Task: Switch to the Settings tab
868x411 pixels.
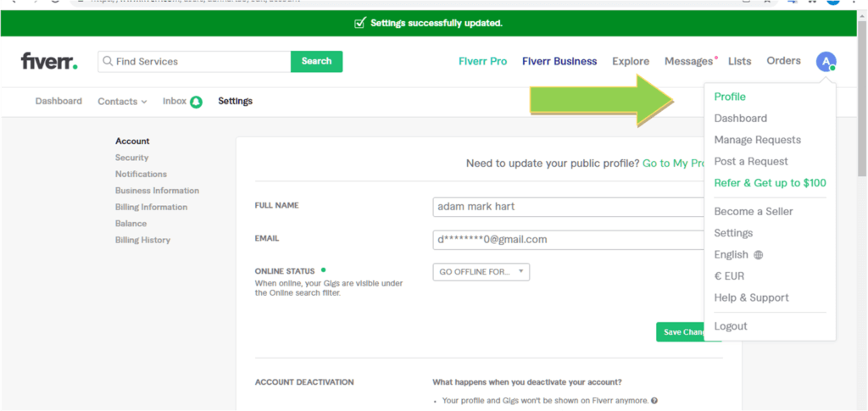Action: [236, 101]
